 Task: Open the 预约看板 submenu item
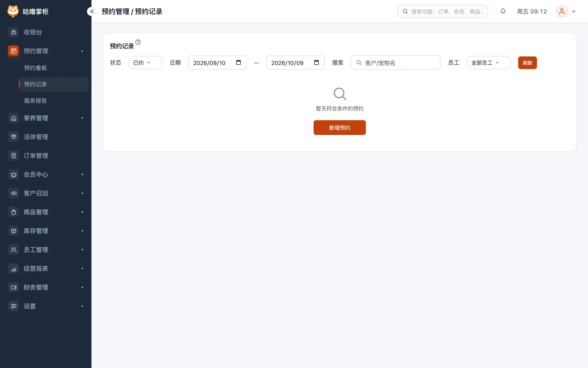53,68
